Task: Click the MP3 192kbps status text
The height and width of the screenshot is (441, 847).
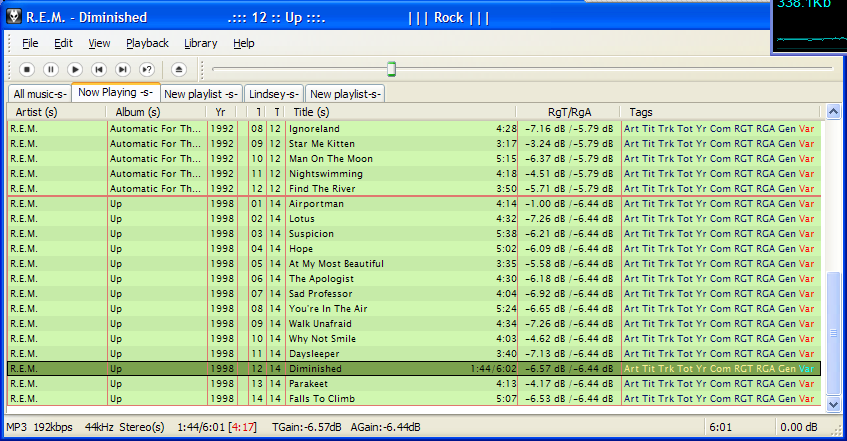Action: tap(39, 427)
